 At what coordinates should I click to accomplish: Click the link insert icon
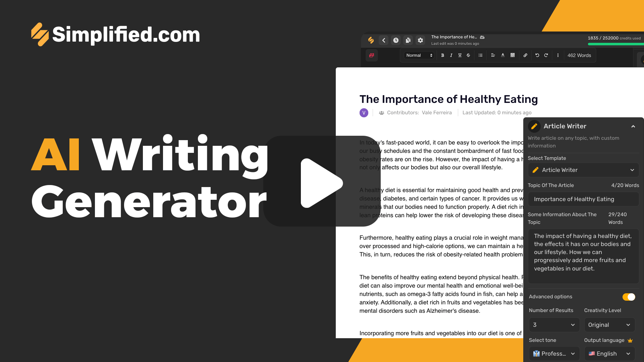525,55
